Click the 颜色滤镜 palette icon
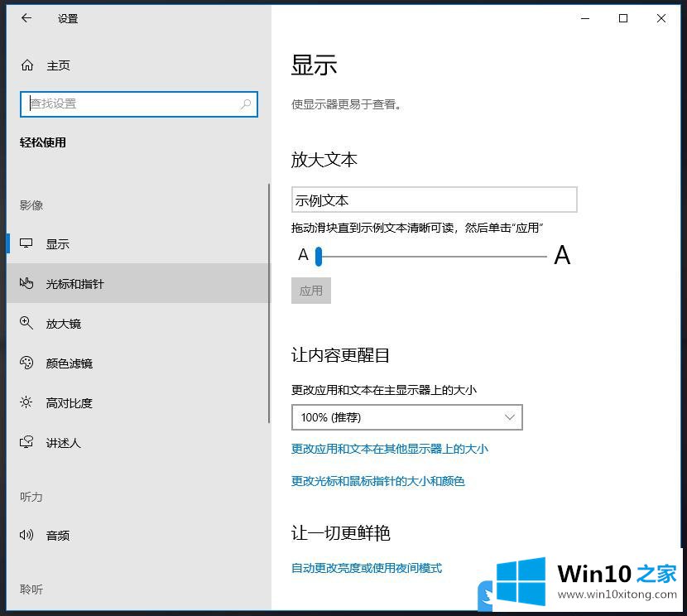Screen dimensions: 687x616 pos(26,363)
